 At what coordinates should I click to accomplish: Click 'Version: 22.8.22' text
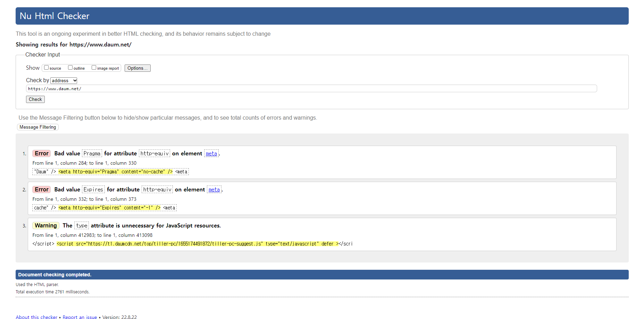click(119, 317)
